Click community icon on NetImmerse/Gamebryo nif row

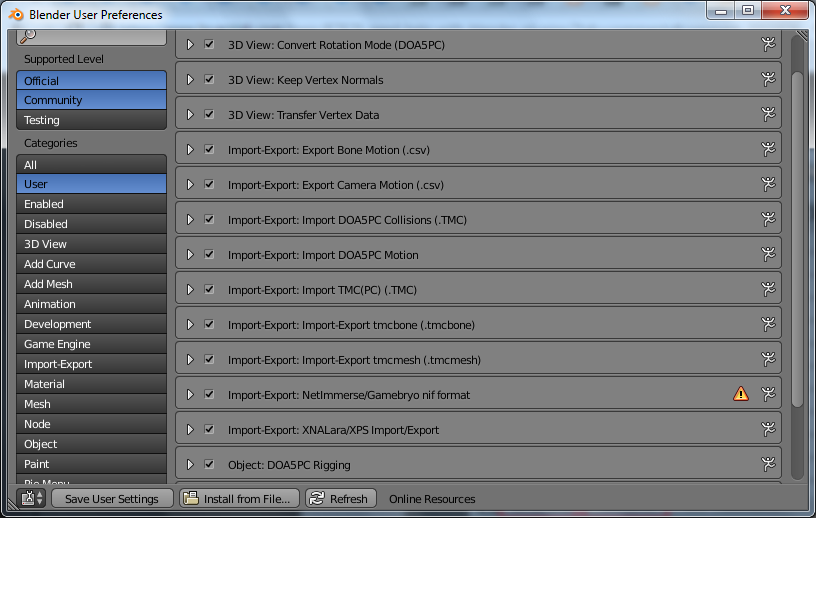click(768, 394)
